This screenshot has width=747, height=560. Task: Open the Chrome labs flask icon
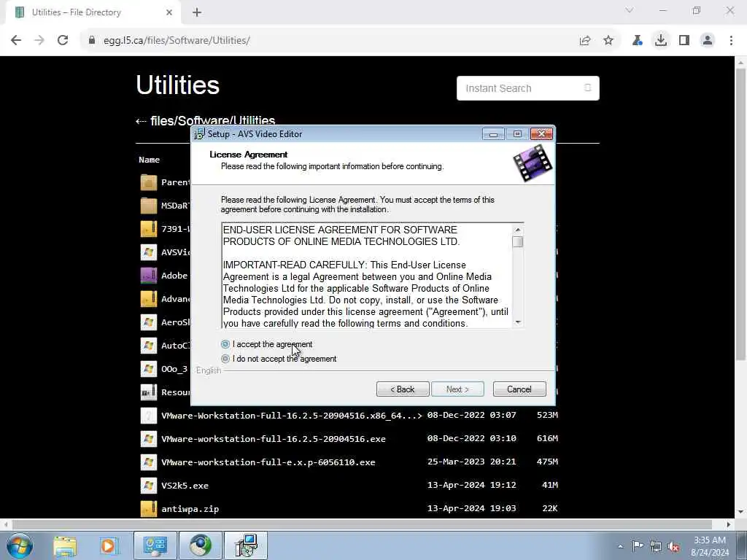(638, 41)
